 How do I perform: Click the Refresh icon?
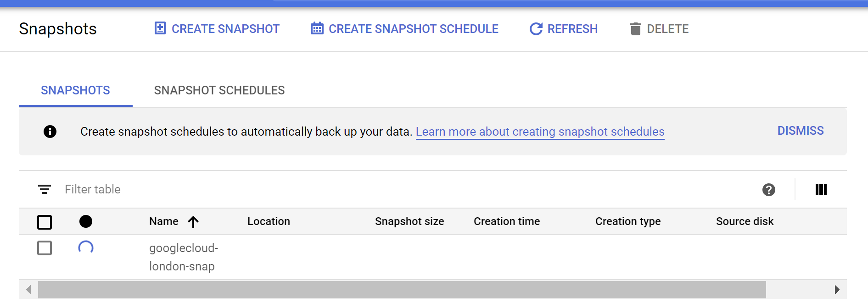tap(535, 28)
